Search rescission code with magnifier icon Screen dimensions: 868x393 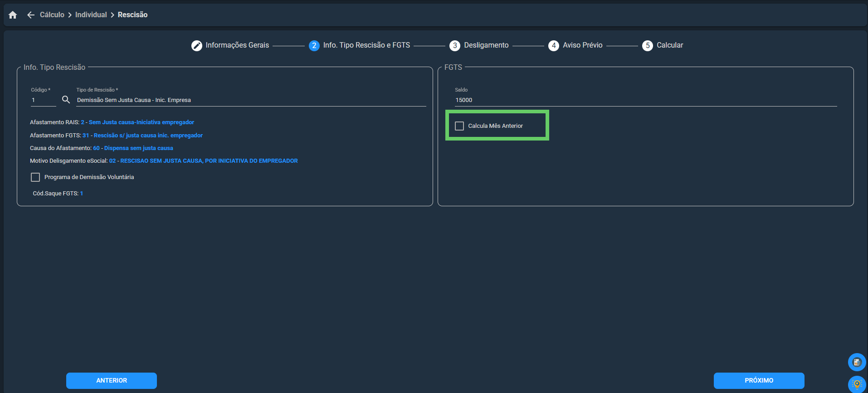(66, 100)
